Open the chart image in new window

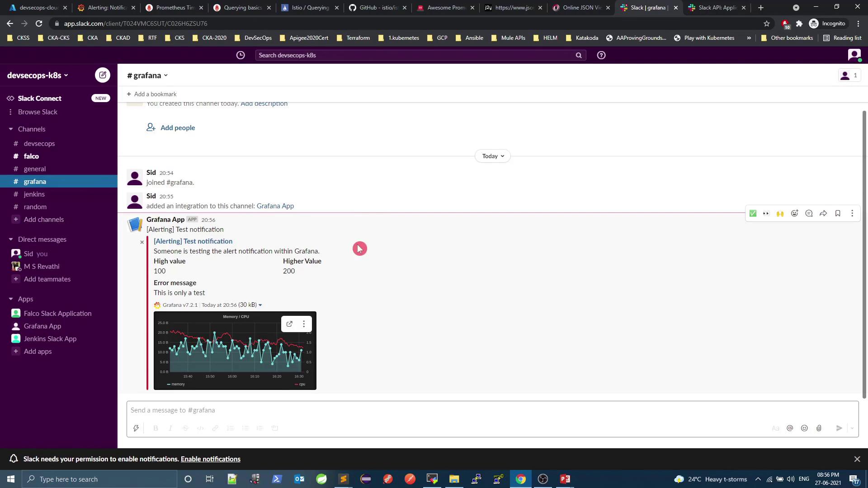pyautogui.click(x=289, y=324)
